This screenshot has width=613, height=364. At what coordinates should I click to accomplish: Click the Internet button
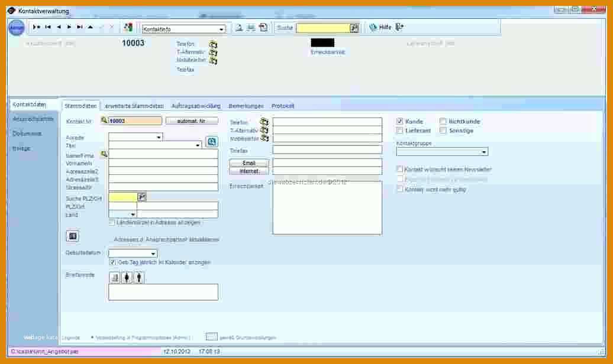pyautogui.click(x=249, y=171)
